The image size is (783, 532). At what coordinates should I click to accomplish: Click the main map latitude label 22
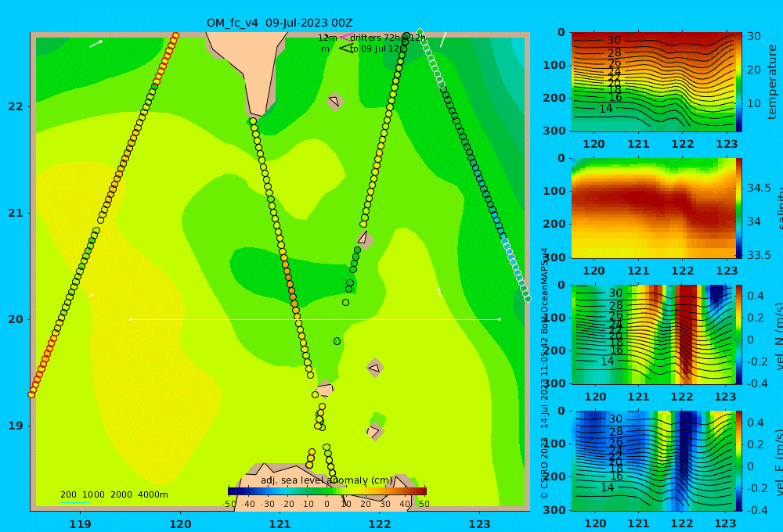point(16,106)
